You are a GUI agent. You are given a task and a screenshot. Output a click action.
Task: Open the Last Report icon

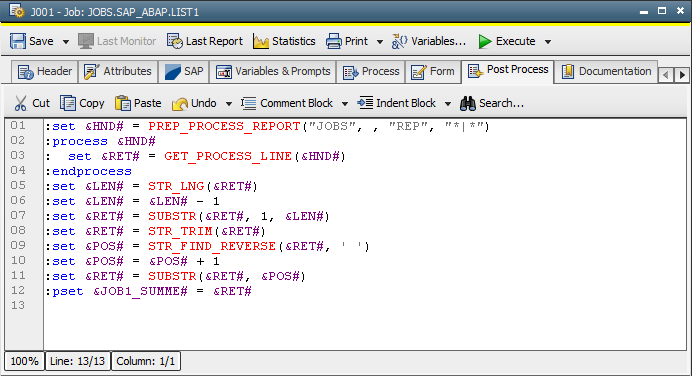(175, 41)
